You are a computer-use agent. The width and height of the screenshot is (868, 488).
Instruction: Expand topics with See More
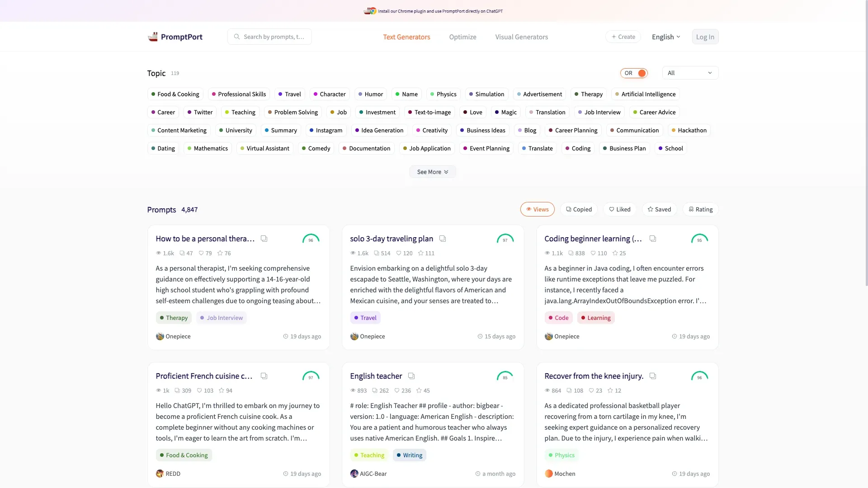click(432, 172)
